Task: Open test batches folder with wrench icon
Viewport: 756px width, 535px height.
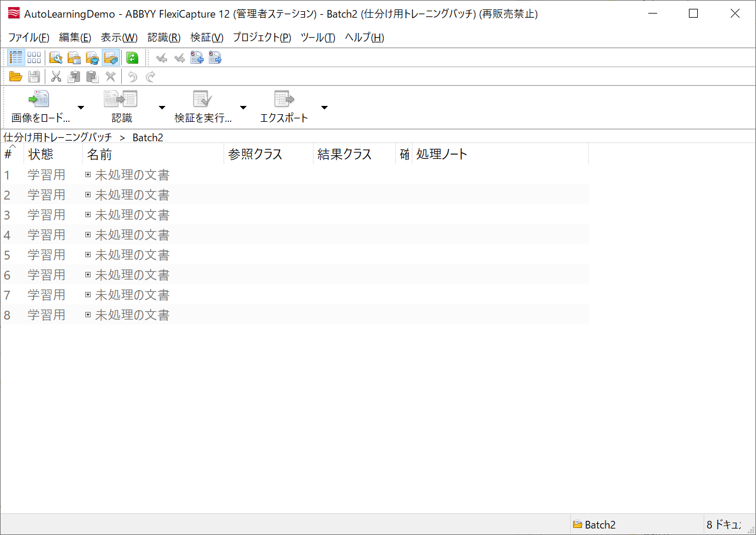Action: [56, 58]
